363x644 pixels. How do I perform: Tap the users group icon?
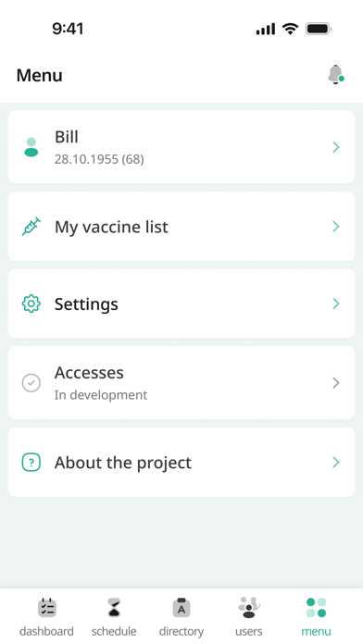[x=249, y=607]
